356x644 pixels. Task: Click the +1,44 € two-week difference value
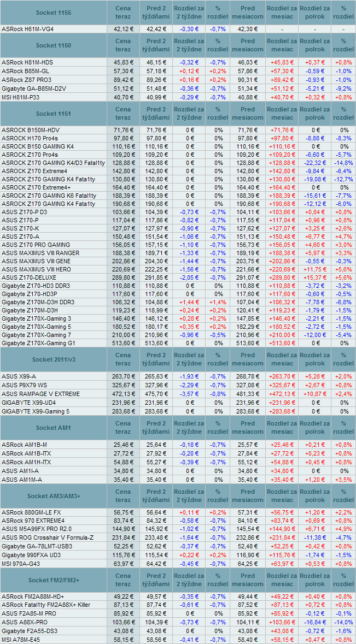189,302
